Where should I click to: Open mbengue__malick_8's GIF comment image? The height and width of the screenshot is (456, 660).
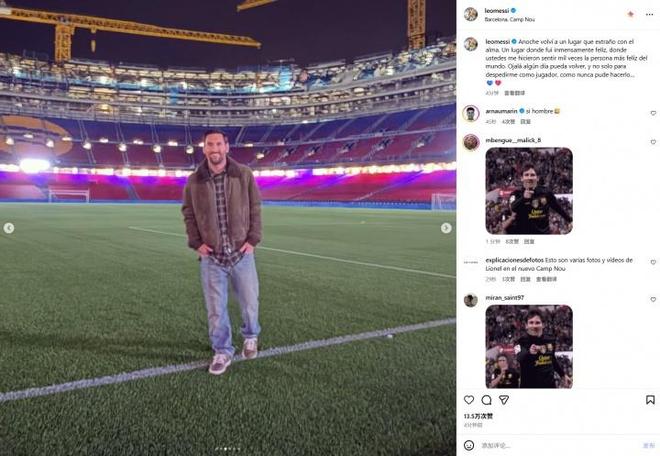[528, 191]
